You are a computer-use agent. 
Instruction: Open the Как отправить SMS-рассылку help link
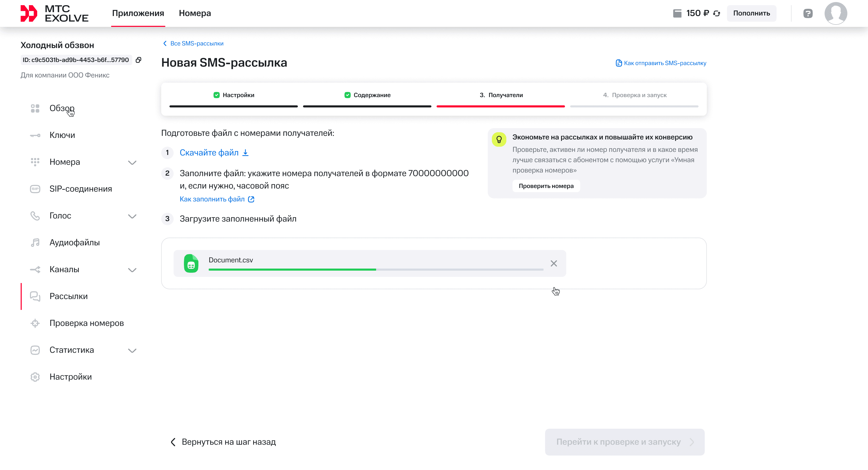[x=661, y=63]
